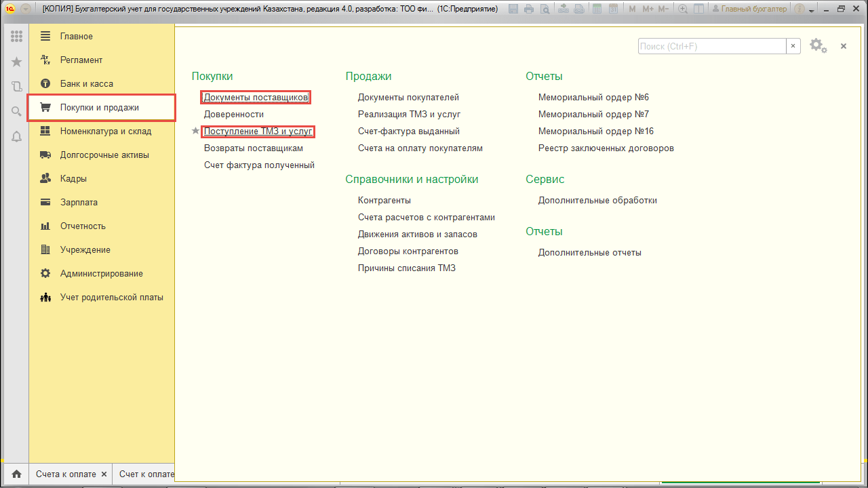Click inside the Поиск search field

pos(705,46)
